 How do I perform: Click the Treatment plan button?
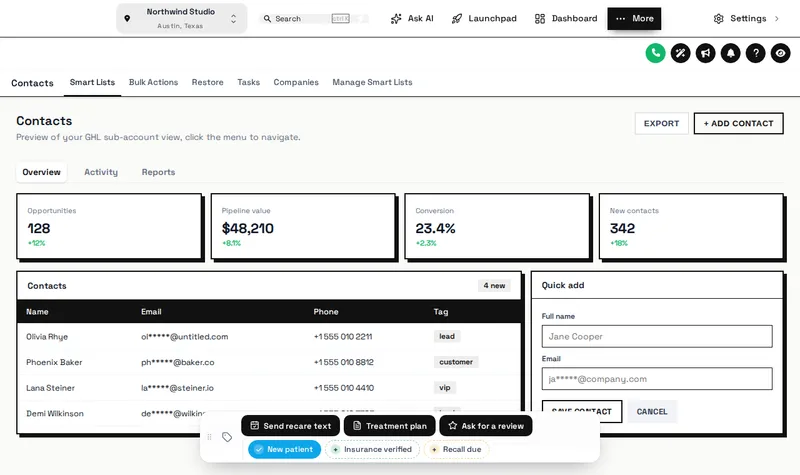tap(389, 426)
